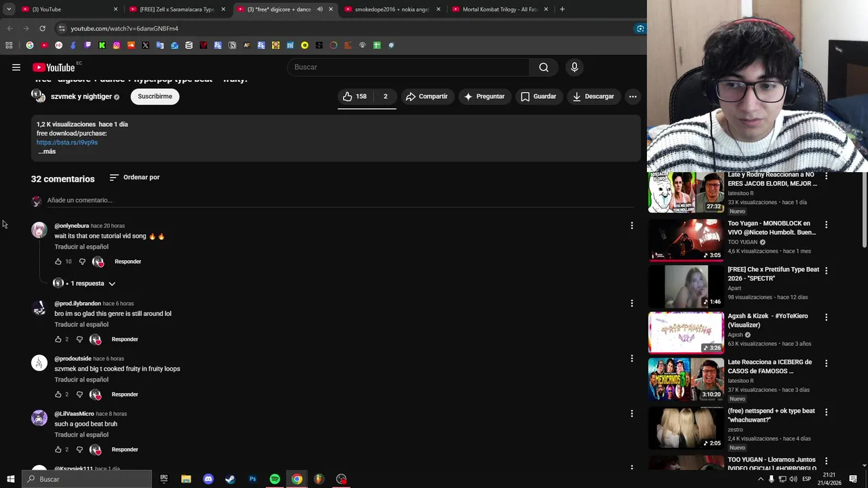Open the video's more actions ellipsis

point(633,96)
